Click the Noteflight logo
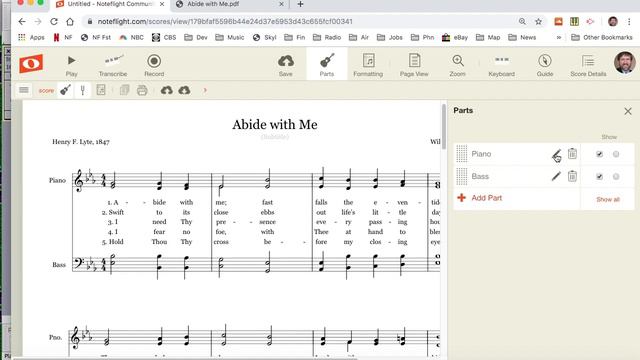 point(31,64)
